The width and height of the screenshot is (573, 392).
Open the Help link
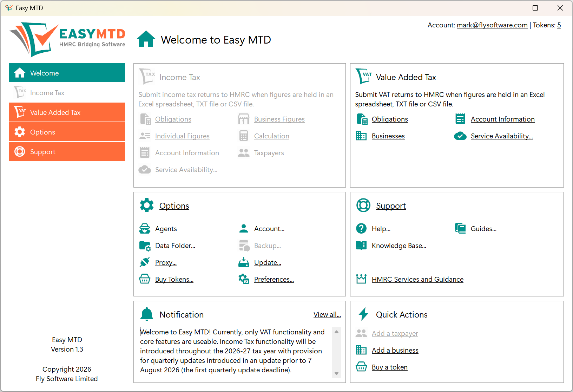(381, 229)
